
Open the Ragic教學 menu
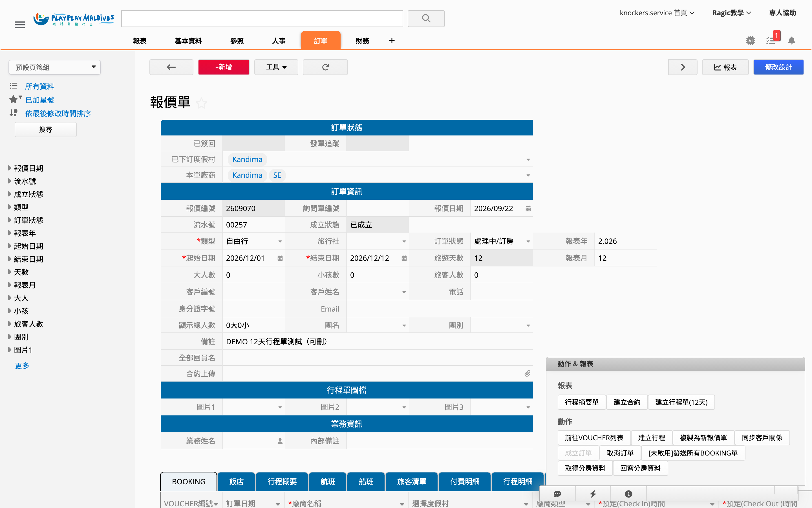point(731,13)
